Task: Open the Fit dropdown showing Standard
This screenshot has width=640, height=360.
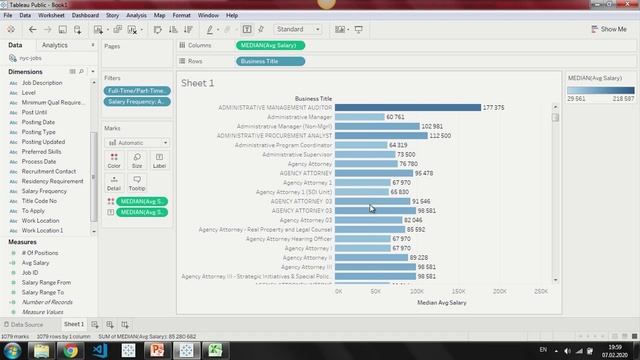Action: coord(298,29)
